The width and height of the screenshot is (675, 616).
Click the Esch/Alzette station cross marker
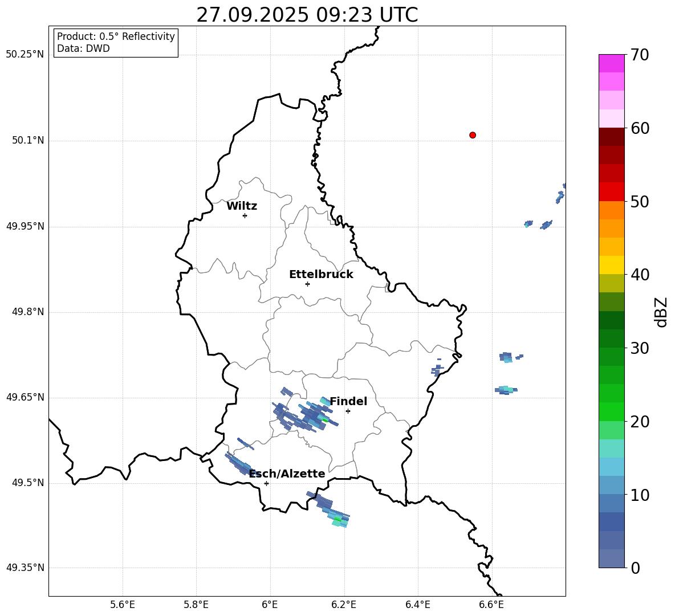[266, 483]
